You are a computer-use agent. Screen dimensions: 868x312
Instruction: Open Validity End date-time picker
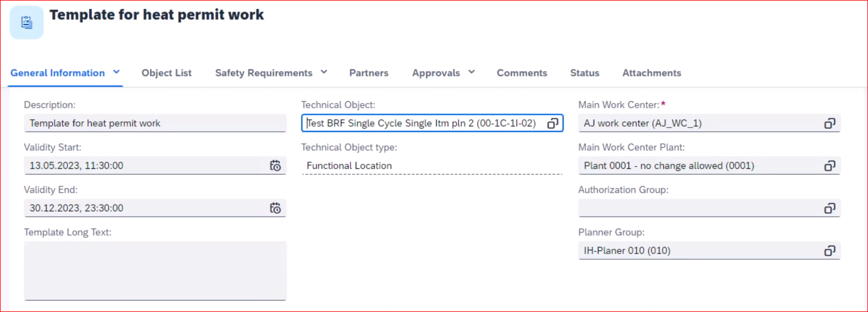coord(275,208)
